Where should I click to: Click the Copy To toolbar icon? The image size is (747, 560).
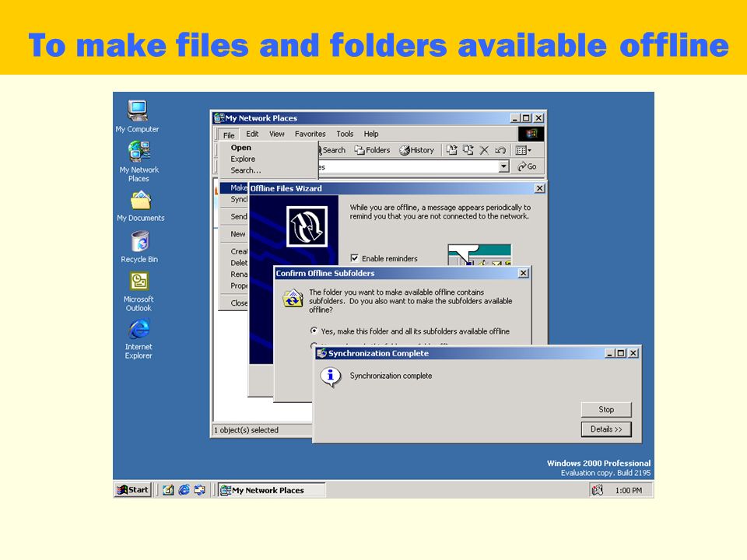468,150
